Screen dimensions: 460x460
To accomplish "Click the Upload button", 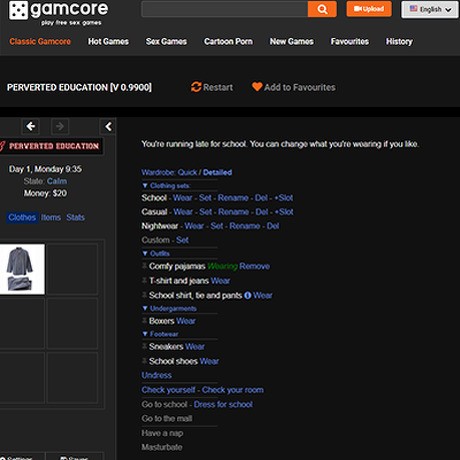I will pyautogui.click(x=369, y=9).
